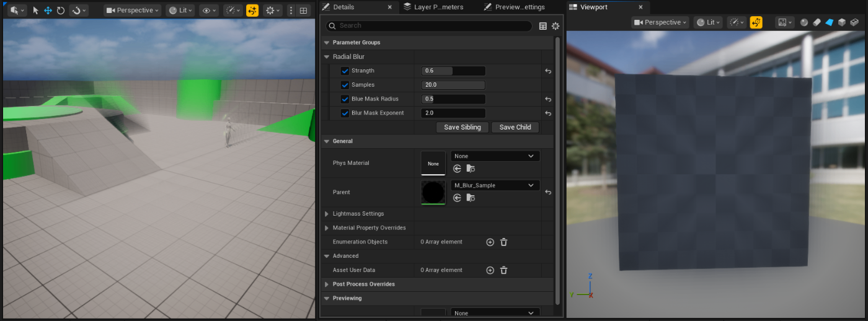Reset Strength parameter to default
Viewport: 868px width, 321px height.
click(548, 71)
